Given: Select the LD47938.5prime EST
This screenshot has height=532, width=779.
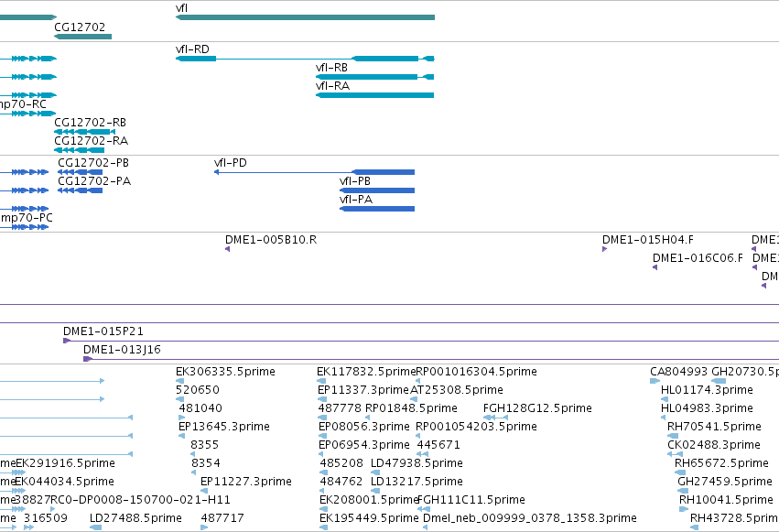Looking at the screenshot, I should pos(375,472).
